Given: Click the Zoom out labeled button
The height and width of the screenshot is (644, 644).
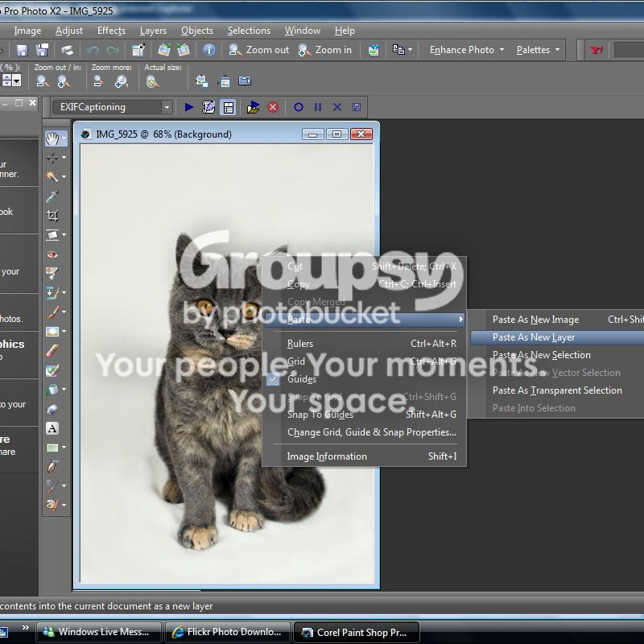Looking at the screenshot, I should click(x=258, y=50).
